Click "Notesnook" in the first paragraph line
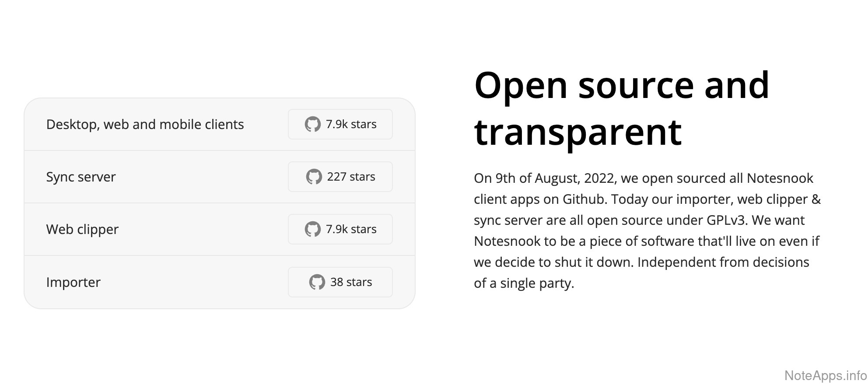 pos(780,178)
